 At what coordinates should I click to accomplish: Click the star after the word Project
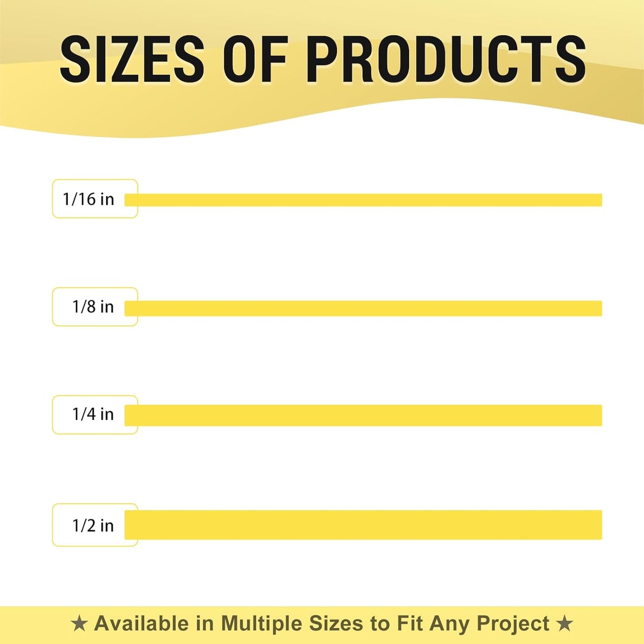(565, 623)
